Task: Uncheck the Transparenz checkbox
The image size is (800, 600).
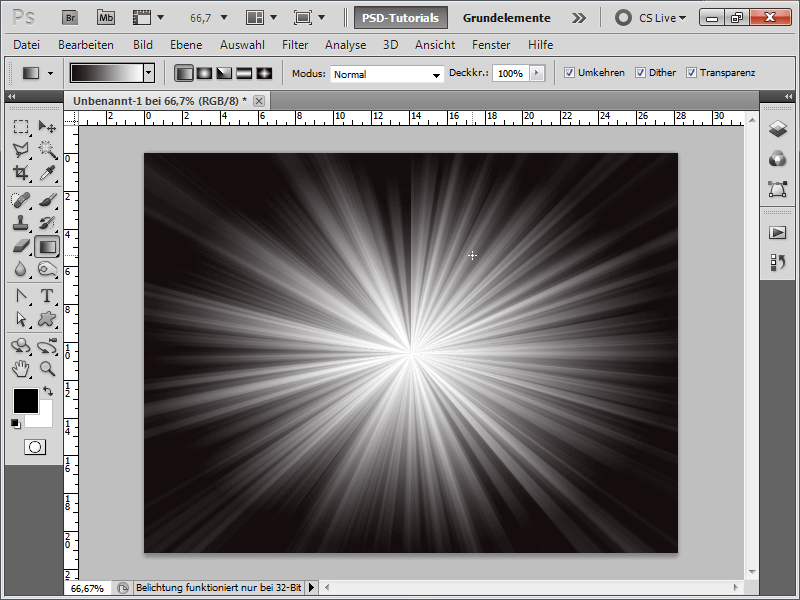Action: pos(691,73)
